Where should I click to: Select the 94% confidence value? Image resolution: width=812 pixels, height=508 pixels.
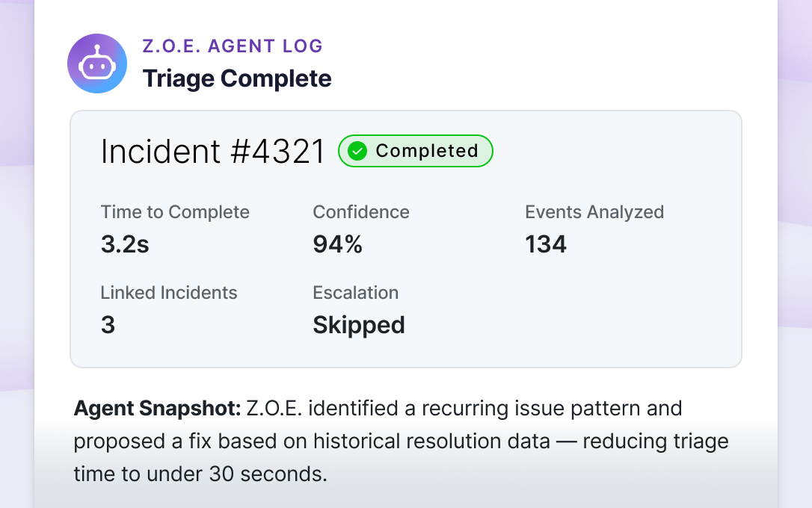pos(337,244)
